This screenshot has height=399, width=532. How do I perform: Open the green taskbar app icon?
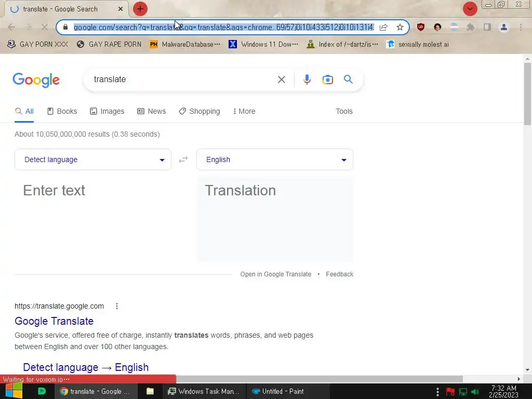[x=42, y=391]
